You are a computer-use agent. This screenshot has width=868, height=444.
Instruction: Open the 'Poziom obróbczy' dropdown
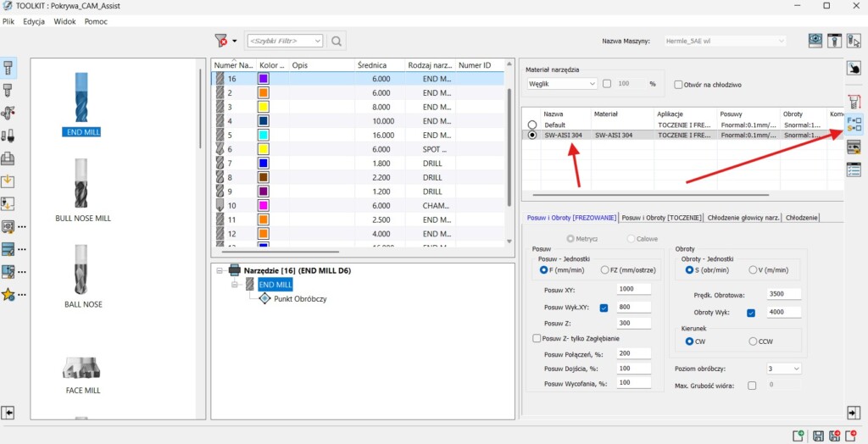click(x=783, y=369)
